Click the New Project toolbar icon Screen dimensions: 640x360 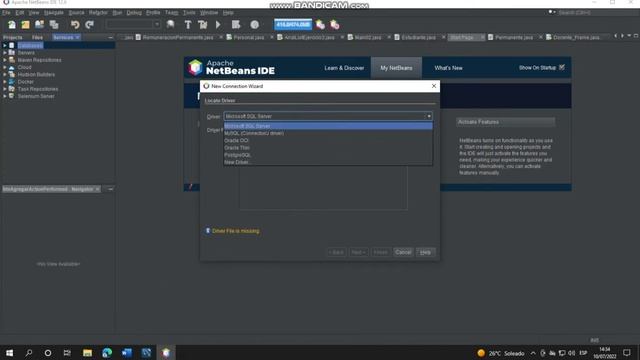point(25,25)
